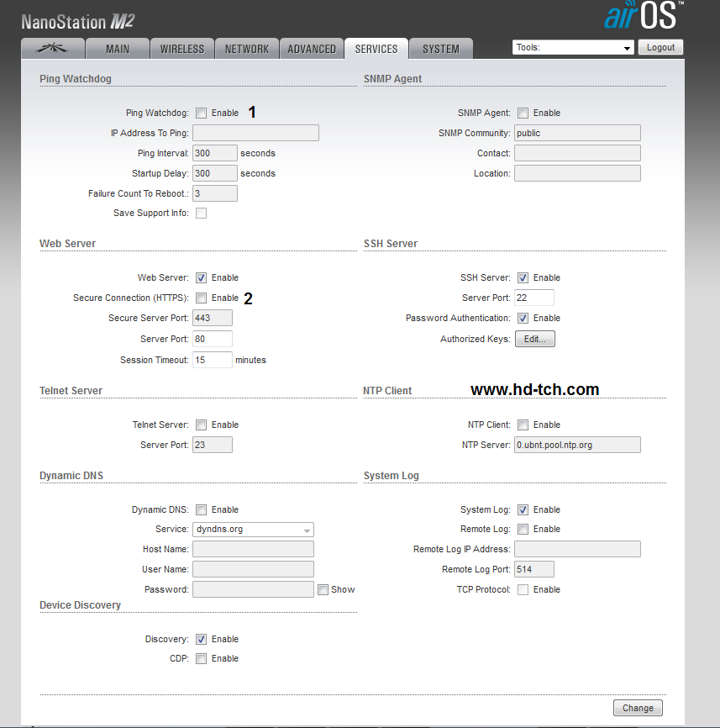The width and height of the screenshot is (720, 728).
Task: Click the Session Timeout input field
Action: 212,360
